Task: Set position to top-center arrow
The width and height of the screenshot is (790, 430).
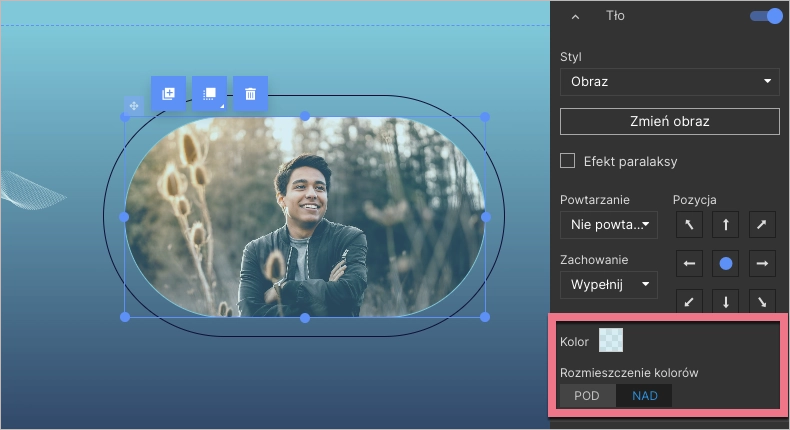Action: pyautogui.click(x=726, y=225)
